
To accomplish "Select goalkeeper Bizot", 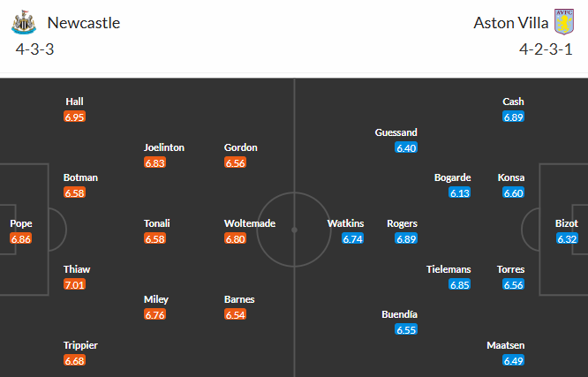I will [x=567, y=223].
